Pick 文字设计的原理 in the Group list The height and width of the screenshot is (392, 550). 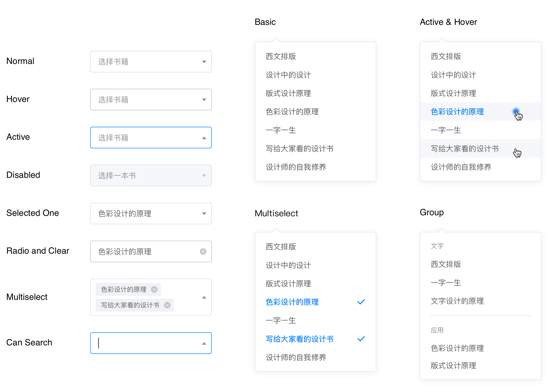click(x=457, y=301)
